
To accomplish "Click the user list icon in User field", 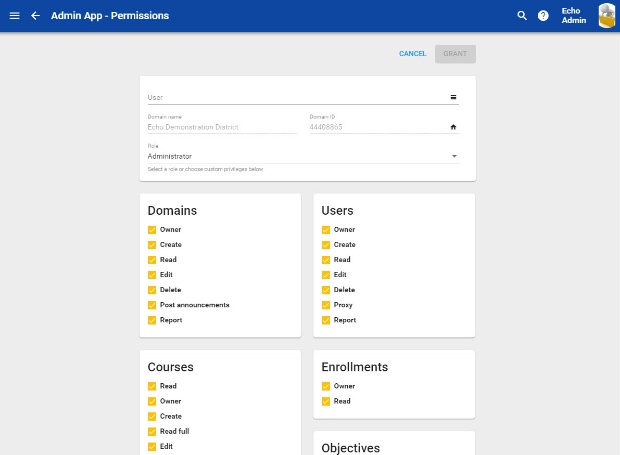I will tap(453, 97).
